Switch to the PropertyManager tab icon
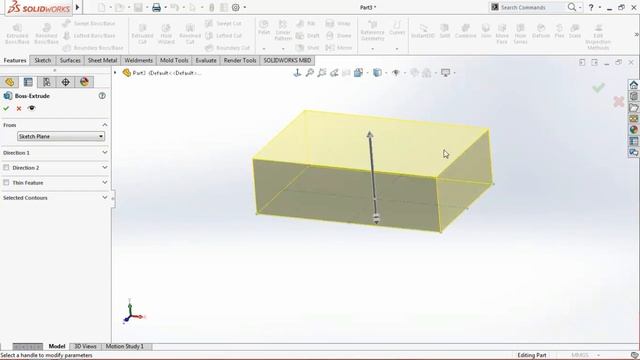This screenshot has height=360, width=640. (x=28, y=82)
